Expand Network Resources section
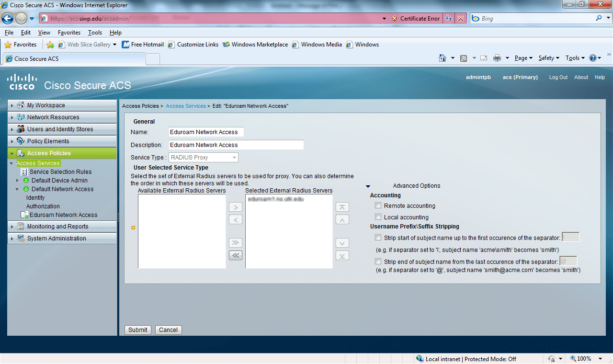This screenshot has height=364, width=613. [x=12, y=117]
